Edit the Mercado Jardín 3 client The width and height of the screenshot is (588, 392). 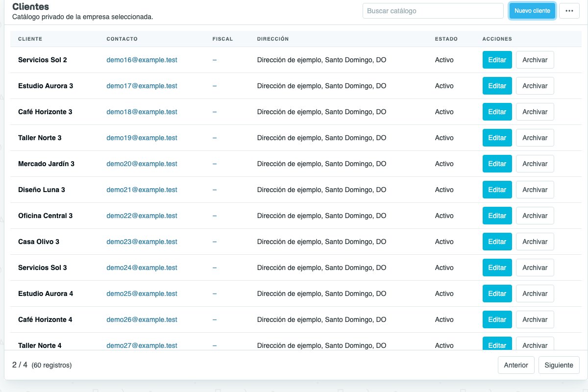(x=497, y=164)
